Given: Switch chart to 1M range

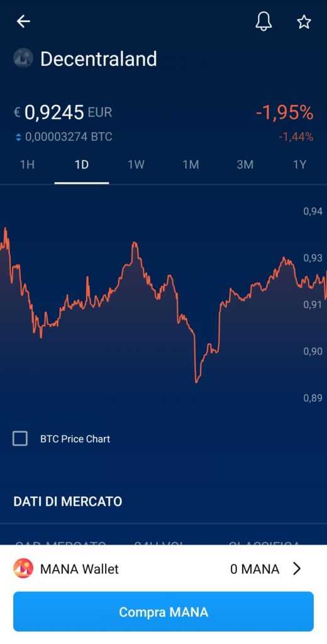Looking at the screenshot, I should 191,165.
